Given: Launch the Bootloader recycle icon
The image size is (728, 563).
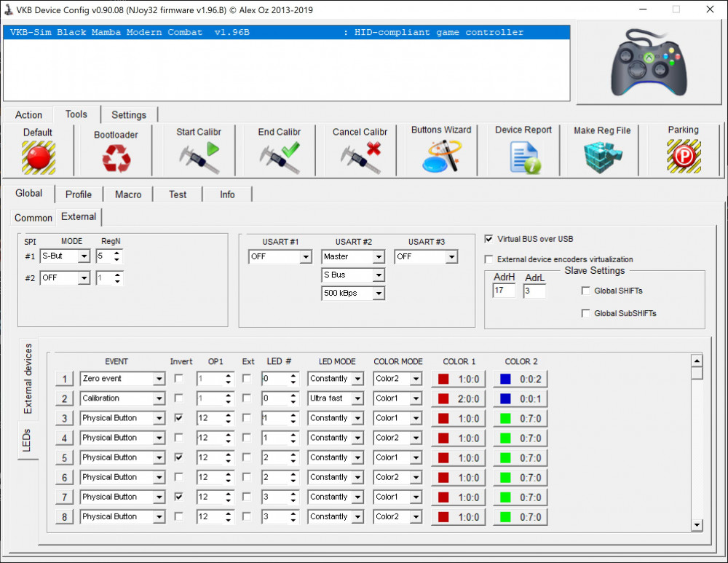Looking at the screenshot, I should [x=116, y=157].
